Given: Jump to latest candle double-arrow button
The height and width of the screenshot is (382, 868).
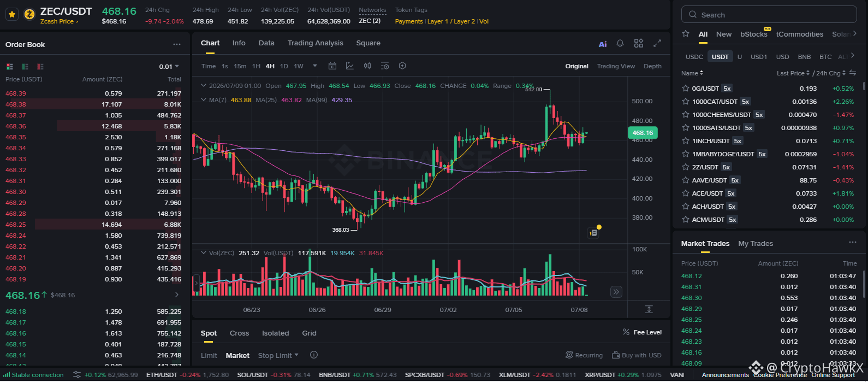Looking at the screenshot, I should click(616, 292).
